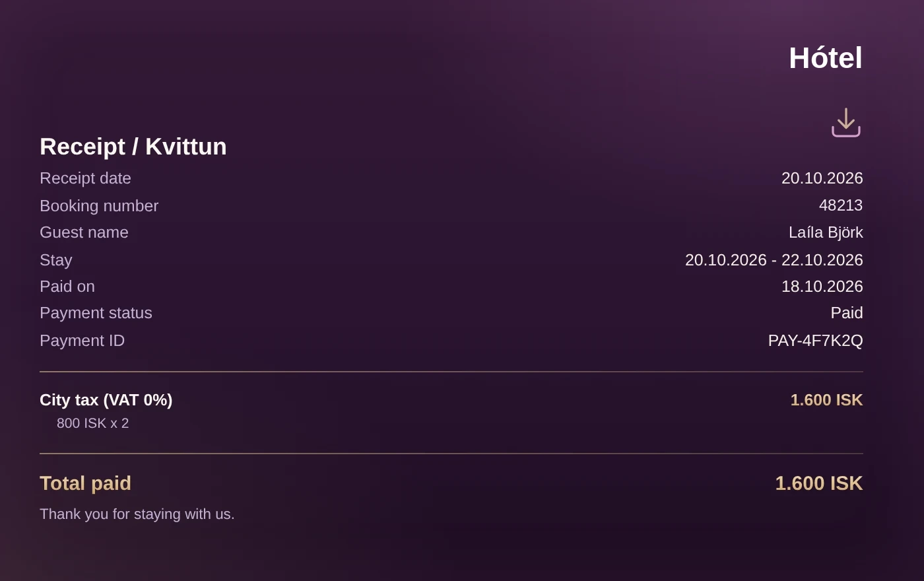Select the stay dates 20.10.2026 - 22.10.2026
The height and width of the screenshot is (581, 924).
[774, 260]
